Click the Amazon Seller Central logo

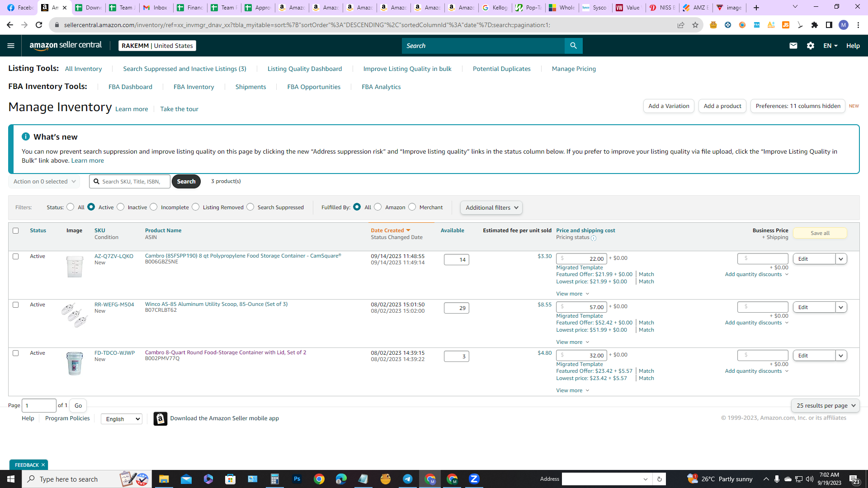[x=66, y=45]
